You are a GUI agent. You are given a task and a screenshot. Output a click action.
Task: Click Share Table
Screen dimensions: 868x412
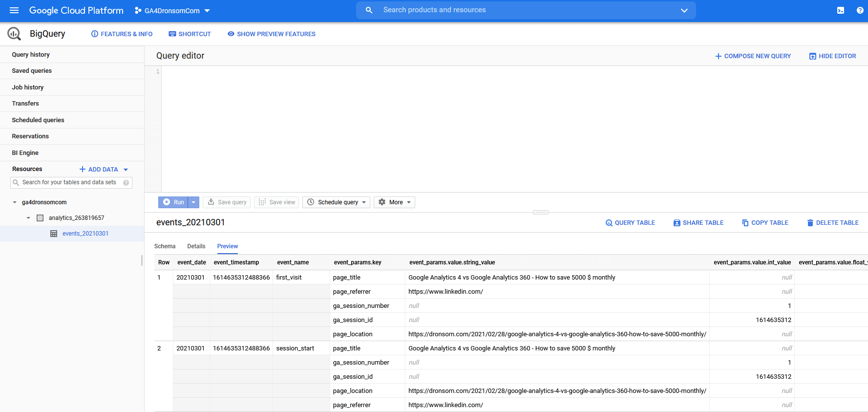click(x=699, y=223)
